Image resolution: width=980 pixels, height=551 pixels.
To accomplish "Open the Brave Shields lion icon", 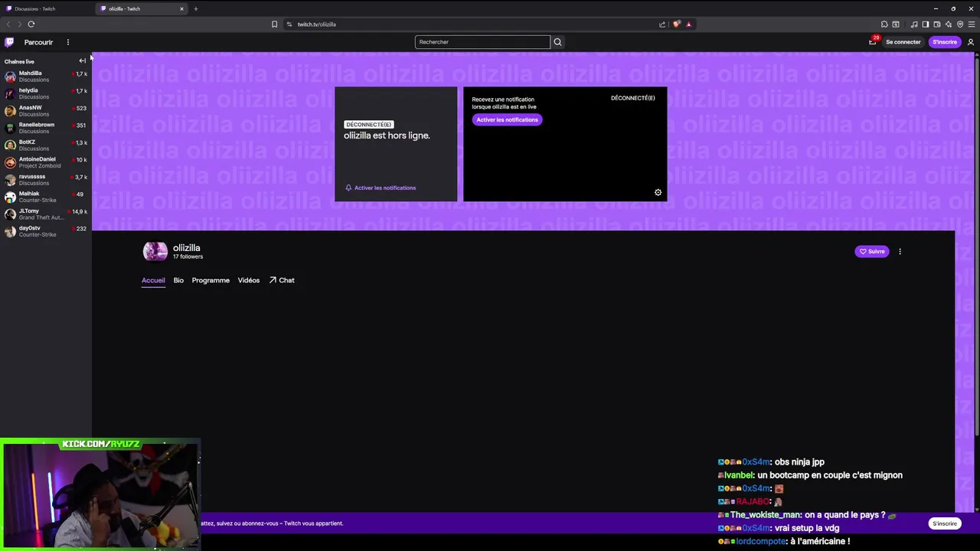I will point(676,24).
